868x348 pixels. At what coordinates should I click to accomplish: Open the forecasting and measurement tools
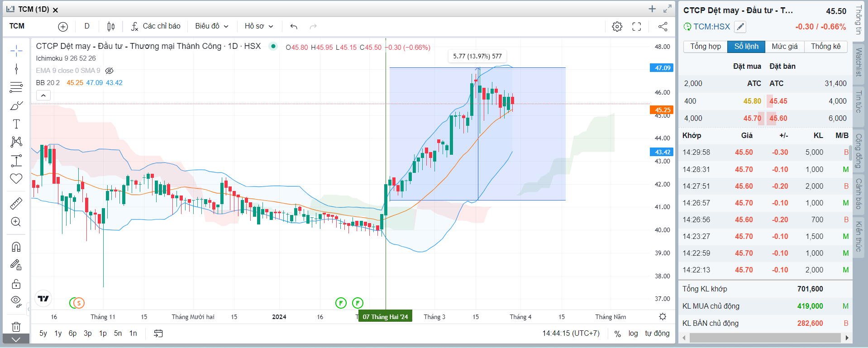pos(16,161)
